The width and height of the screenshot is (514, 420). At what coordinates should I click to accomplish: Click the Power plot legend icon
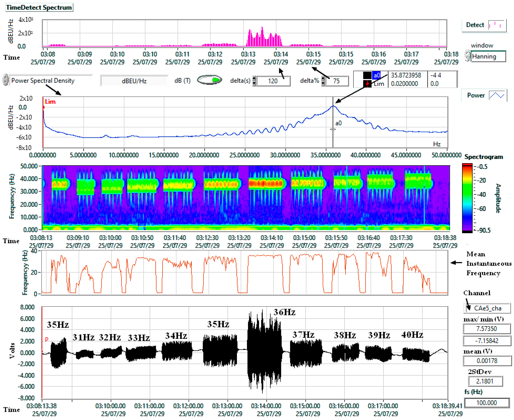coord(497,95)
